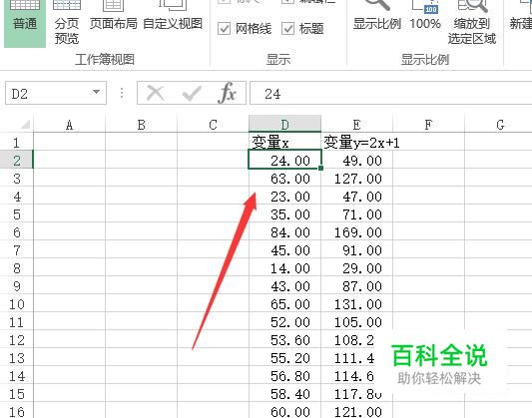This screenshot has height=418, width=532.
Task: Open the Name Box dropdown arrow
Action: pyautogui.click(x=97, y=92)
